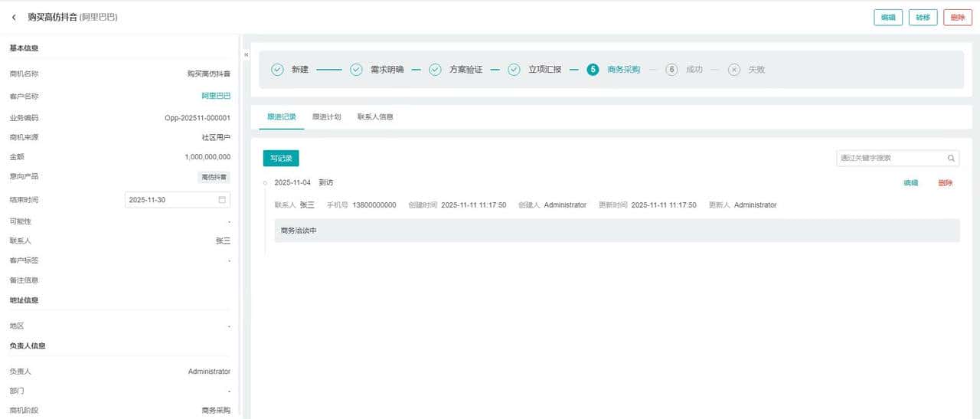Viewport: 980px width, 419px height.
Task: Select the 新建 stage label
Action: pos(300,70)
